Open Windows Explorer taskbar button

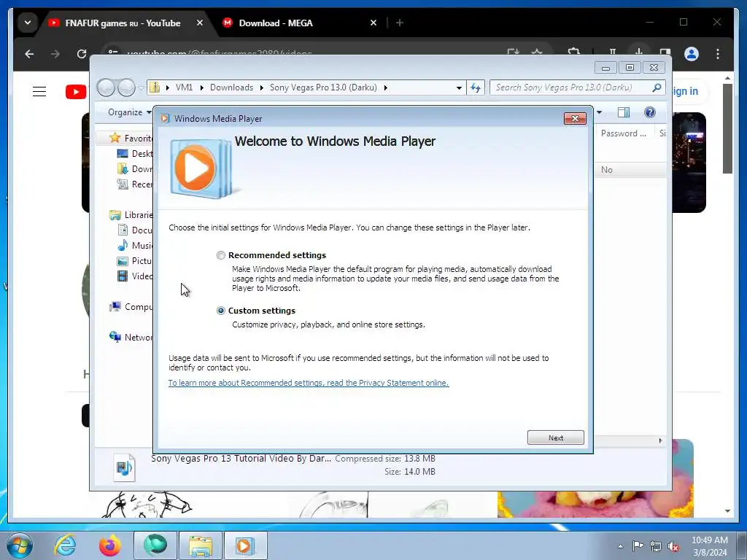[201, 545]
